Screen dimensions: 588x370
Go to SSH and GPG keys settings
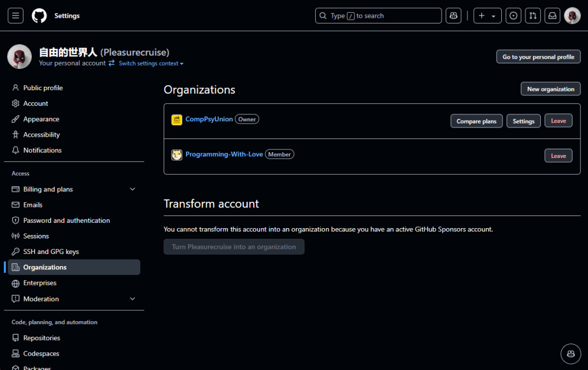(51, 252)
